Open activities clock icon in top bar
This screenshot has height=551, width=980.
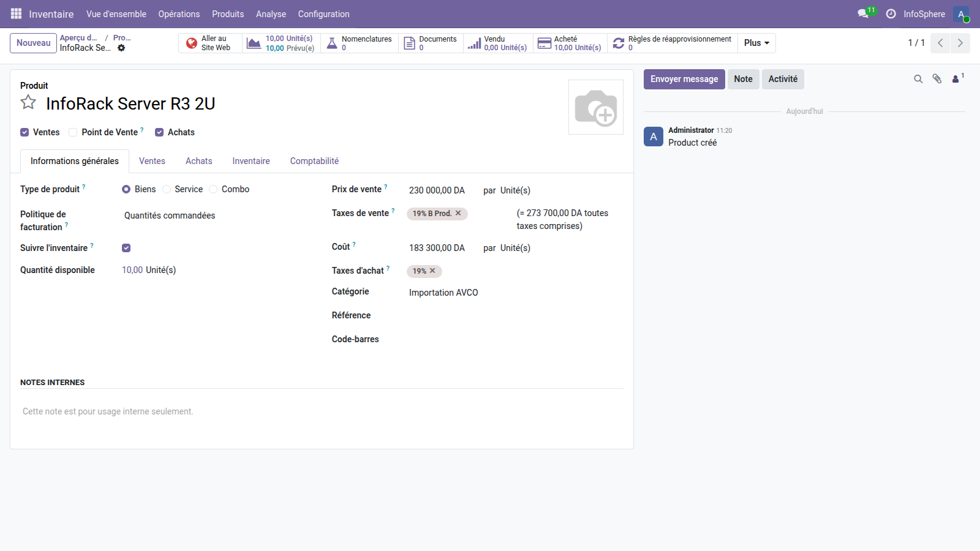[x=891, y=13]
